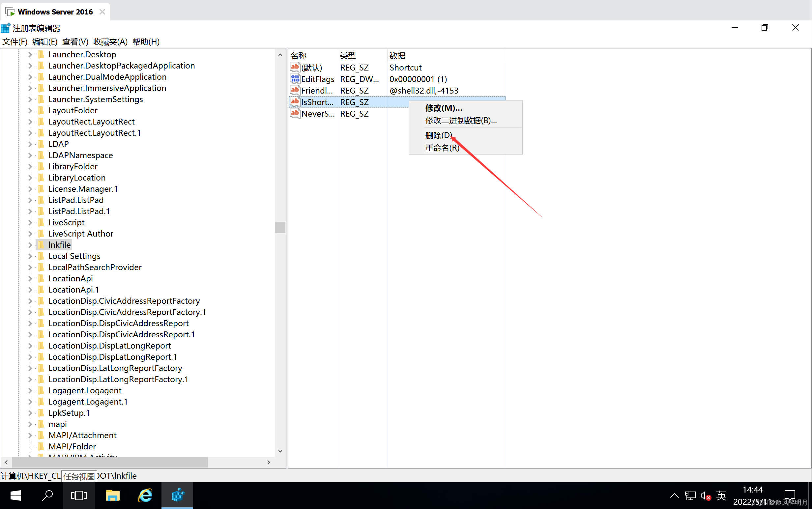Sort by the 类型 column header
Viewport: 812px width, 509px height.
362,55
